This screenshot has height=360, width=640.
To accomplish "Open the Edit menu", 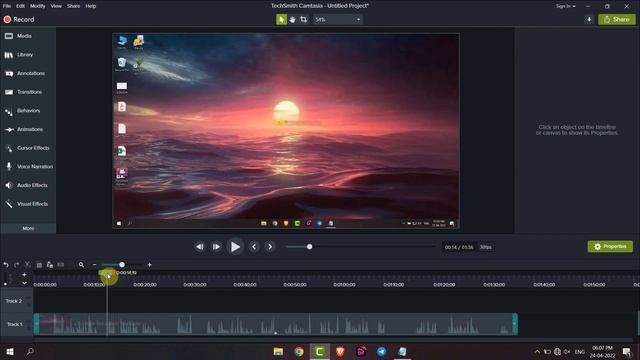I will click(20, 6).
